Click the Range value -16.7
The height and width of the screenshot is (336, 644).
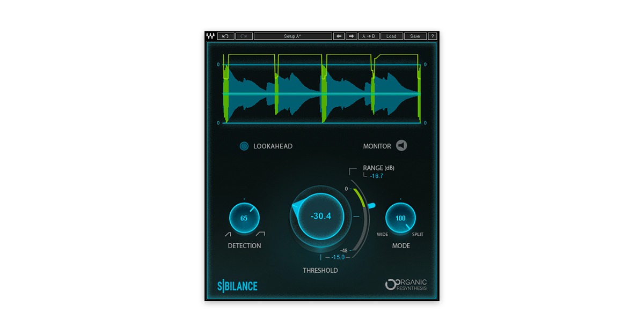(x=376, y=176)
